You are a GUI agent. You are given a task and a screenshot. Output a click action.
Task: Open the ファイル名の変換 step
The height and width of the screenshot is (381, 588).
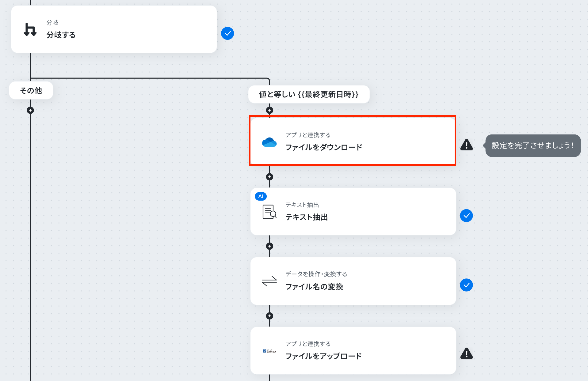coord(353,281)
